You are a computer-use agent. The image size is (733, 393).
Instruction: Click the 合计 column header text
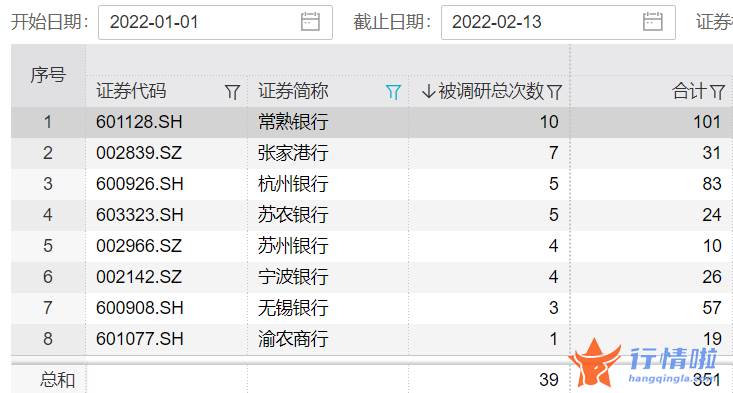tap(690, 91)
